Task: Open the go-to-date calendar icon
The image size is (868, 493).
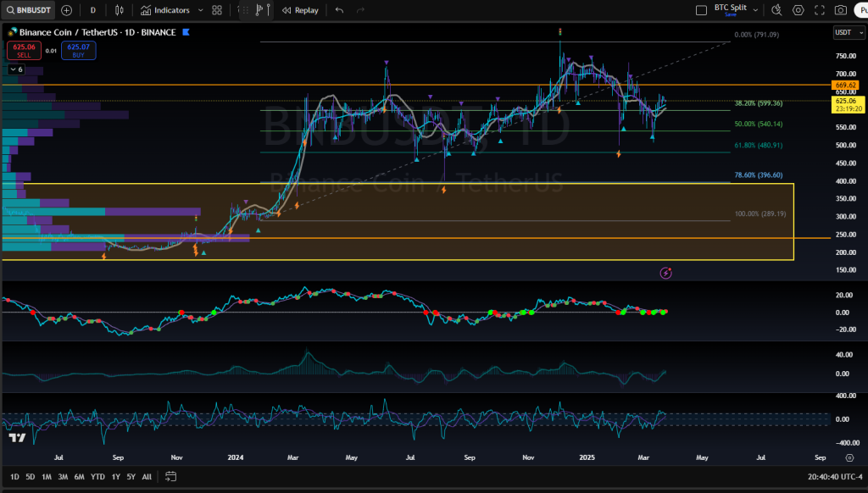Action: point(170,476)
